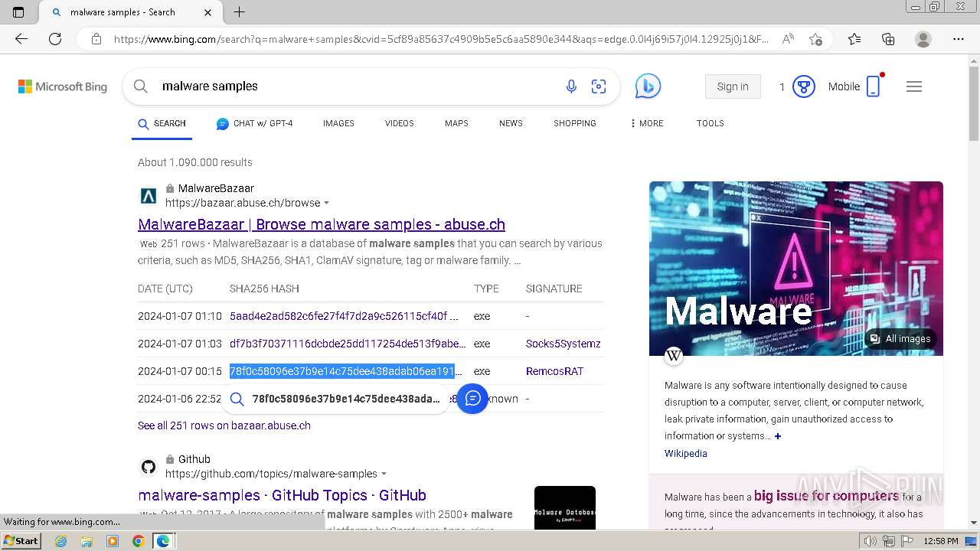The height and width of the screenshot is (551, 980).
Task: Add this page to favorites
Action: (815, 39)
